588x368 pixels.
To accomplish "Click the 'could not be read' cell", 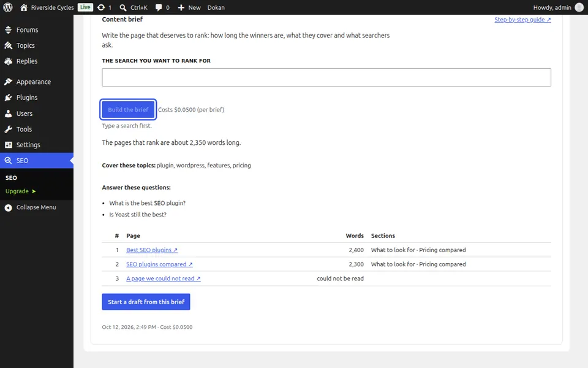I will click(340, 278).
